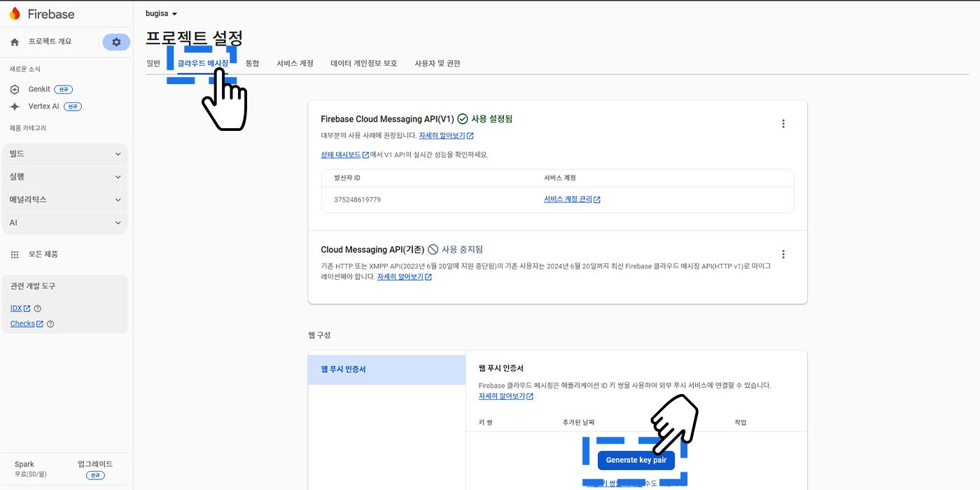980x490 pixels.
Task: Click the 작업 column header
Action: (x=741, y=423)
